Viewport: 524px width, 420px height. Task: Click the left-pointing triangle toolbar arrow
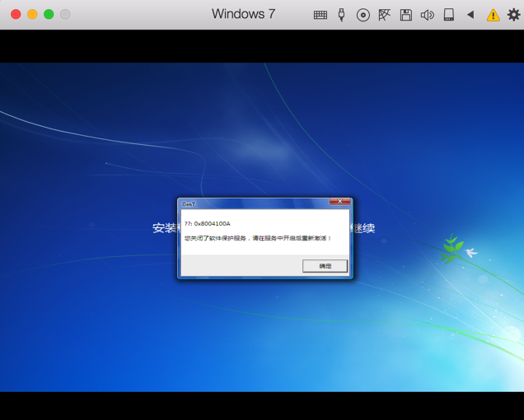(470, 15)
